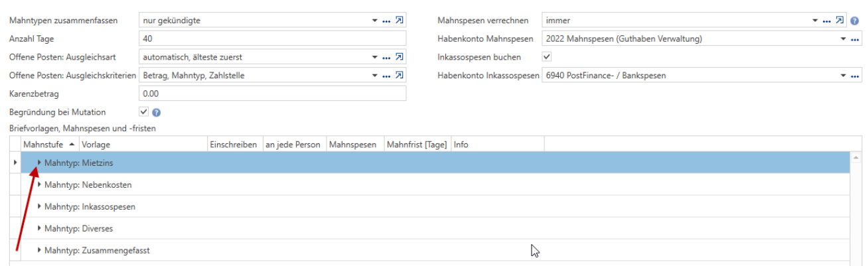Image resolution: width=868 pixels, height=266 pixels.
Task: Click the table scrollbar up arrow
Action: [x=856, y=157]
